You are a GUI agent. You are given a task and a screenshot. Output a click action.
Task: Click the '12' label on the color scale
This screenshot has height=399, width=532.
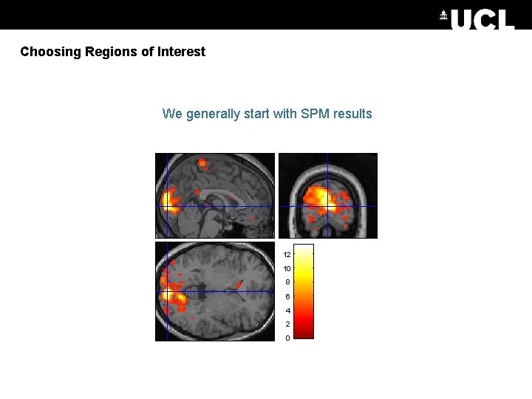287,254
